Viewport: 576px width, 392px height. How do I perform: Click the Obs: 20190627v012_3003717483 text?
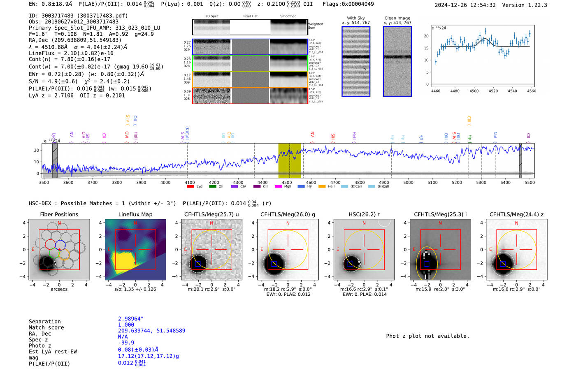pos(74,22)
